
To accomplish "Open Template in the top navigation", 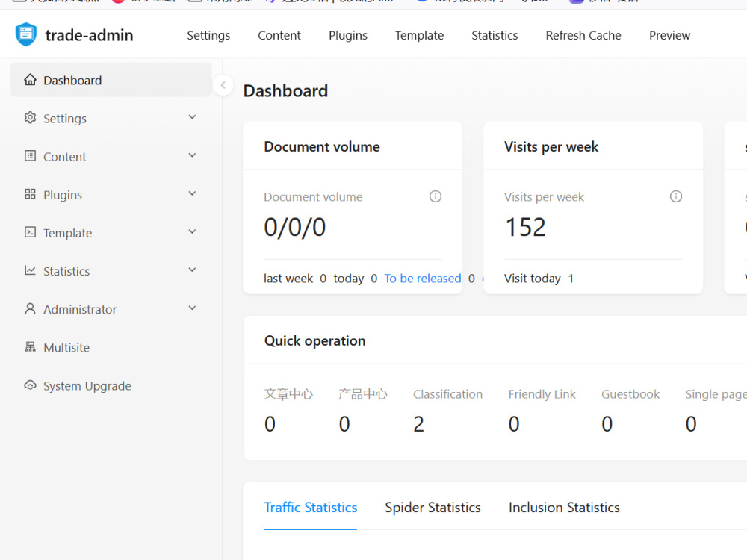I will (419, 35).
